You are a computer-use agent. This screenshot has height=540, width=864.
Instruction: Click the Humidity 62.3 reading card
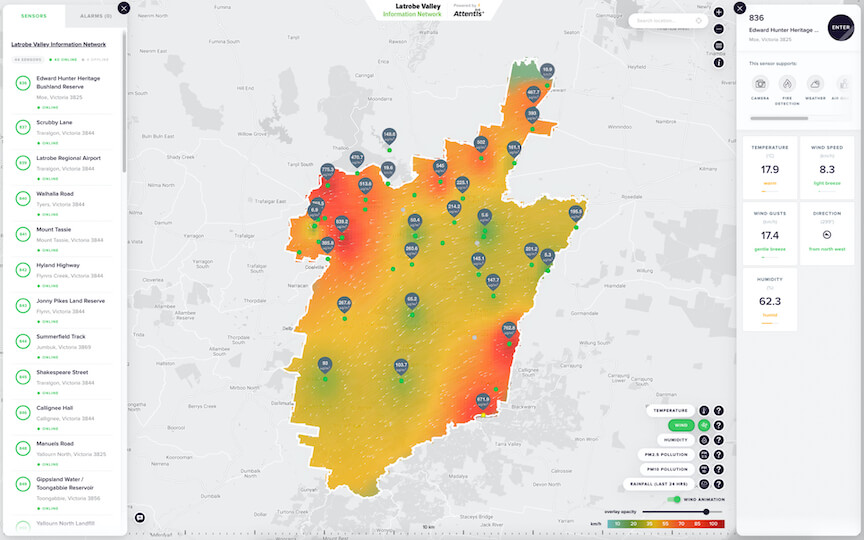[x=770, y=299]
